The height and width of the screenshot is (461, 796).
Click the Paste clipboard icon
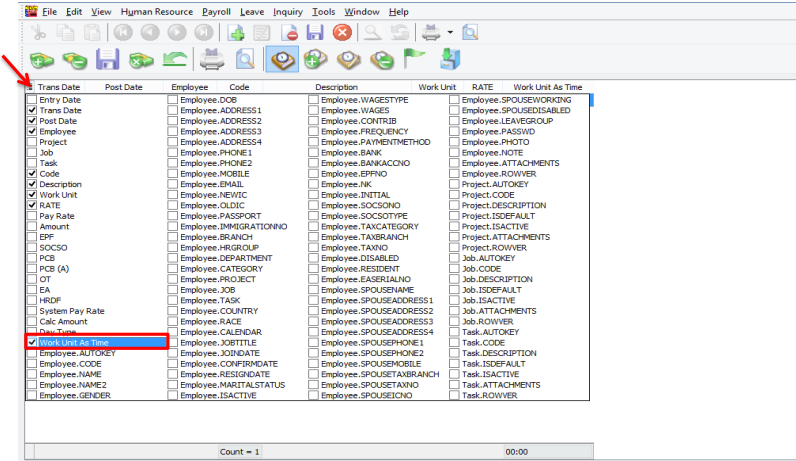coord(92,32)
